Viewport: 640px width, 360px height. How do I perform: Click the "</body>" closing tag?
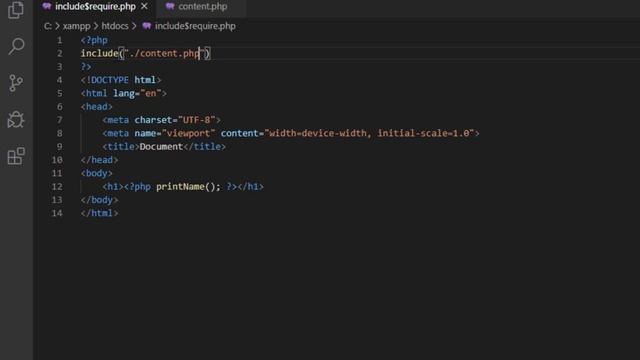click(99, 200)
